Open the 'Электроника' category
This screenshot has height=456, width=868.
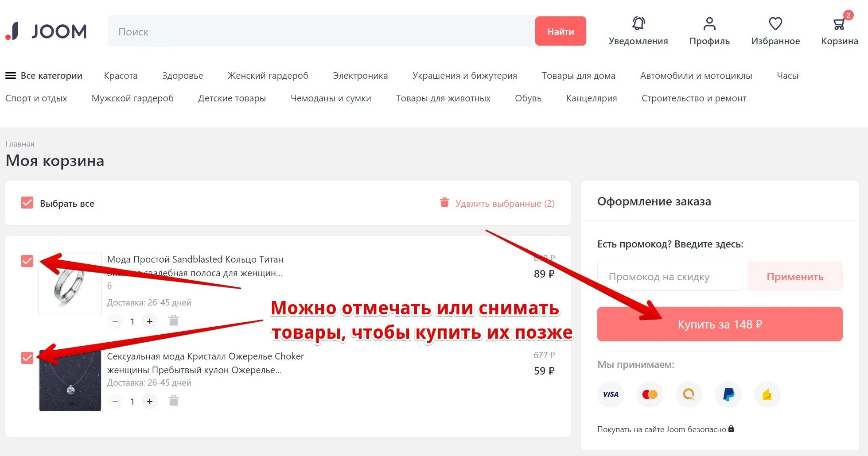[x=360, y=76]
